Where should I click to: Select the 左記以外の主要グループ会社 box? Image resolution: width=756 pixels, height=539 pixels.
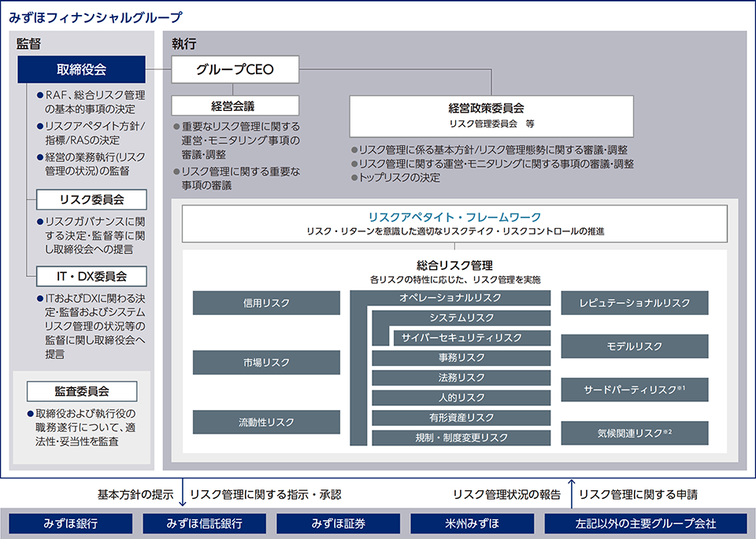(646, 523)
